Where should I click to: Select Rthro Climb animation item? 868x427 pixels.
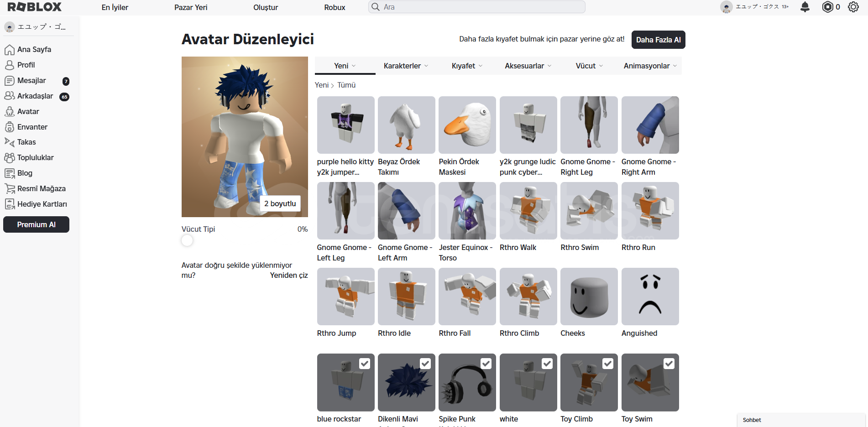(x=528, y=297)
